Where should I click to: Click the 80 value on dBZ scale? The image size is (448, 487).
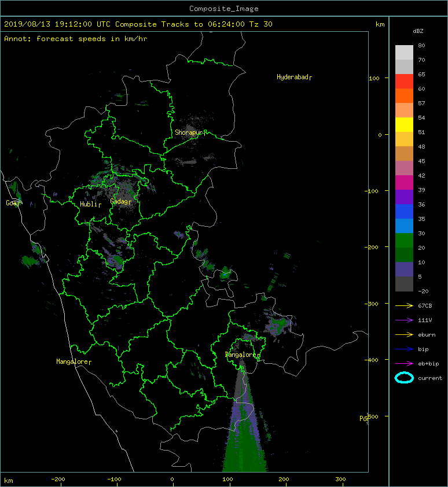point(421,45)
